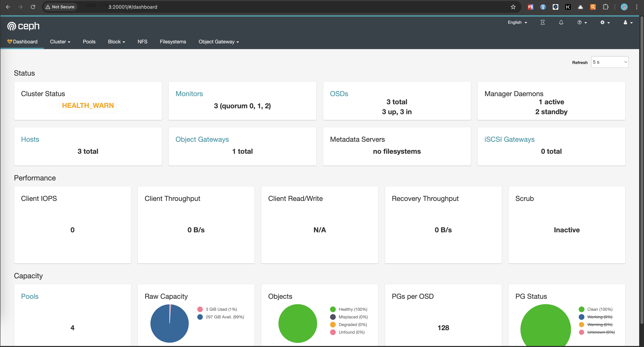Click the browser forward arrow

click(20, 7)
